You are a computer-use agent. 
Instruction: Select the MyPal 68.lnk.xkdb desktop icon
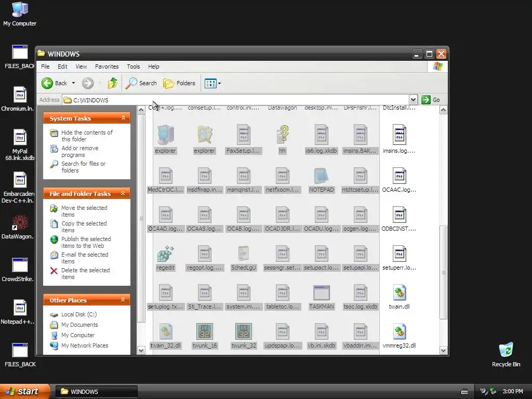click(19, 145)
